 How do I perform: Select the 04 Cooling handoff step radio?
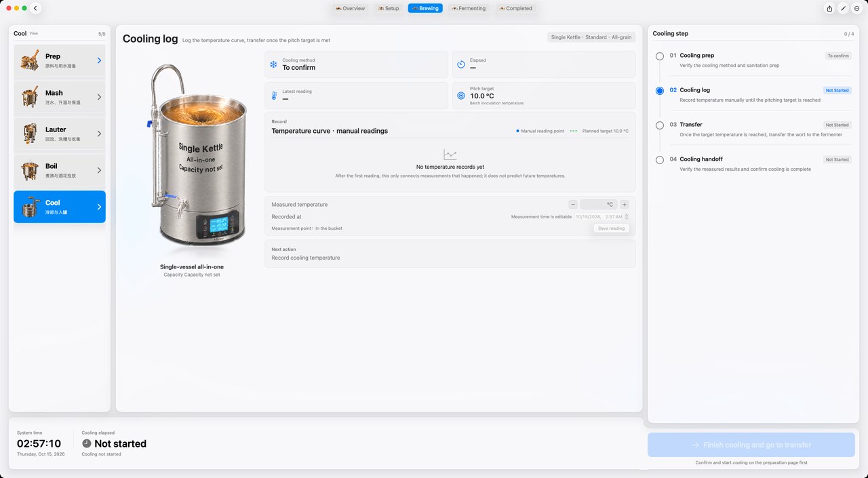pyautogui.click(x=660, y=160)
